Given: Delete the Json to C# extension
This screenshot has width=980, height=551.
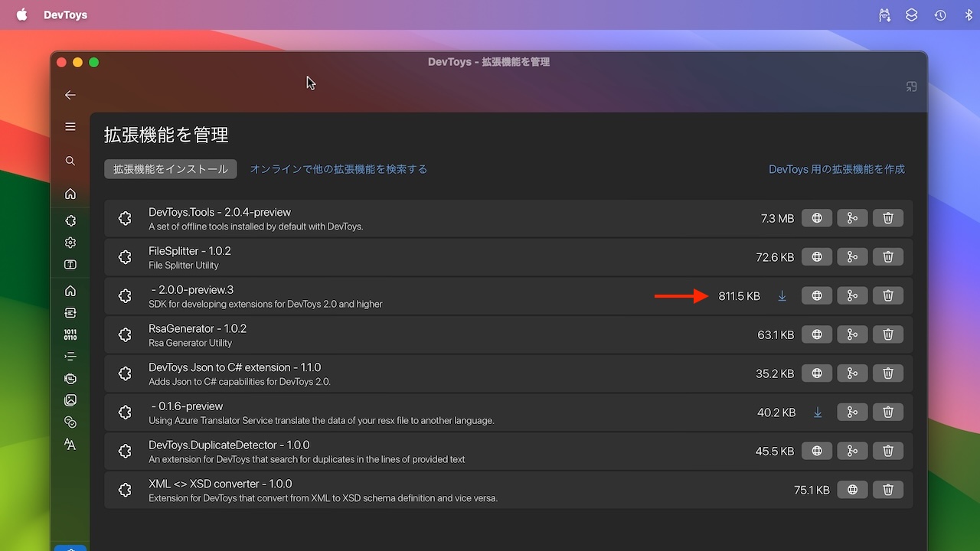Looking at the screenshot, I should point(888,373).
